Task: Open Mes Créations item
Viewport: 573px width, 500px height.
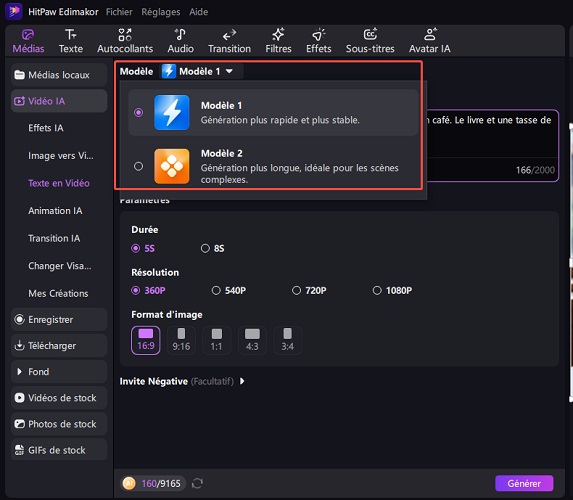Action: [58, 293]
